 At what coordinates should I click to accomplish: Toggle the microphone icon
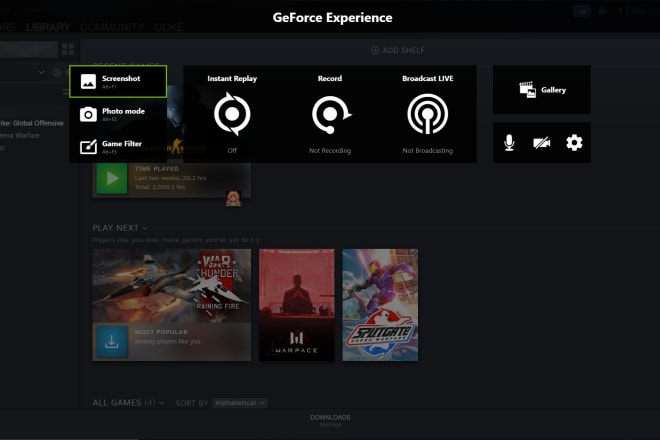(509, 143)
